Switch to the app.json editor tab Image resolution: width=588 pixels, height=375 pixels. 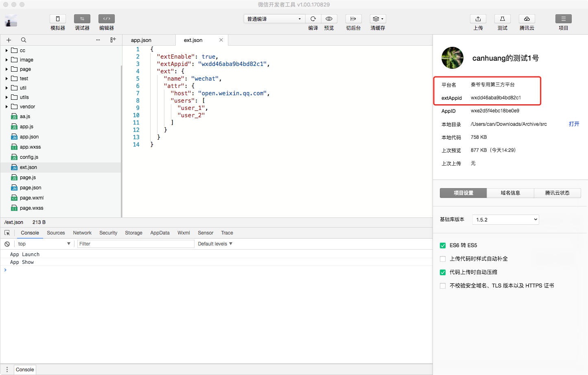tap(141, 40)
